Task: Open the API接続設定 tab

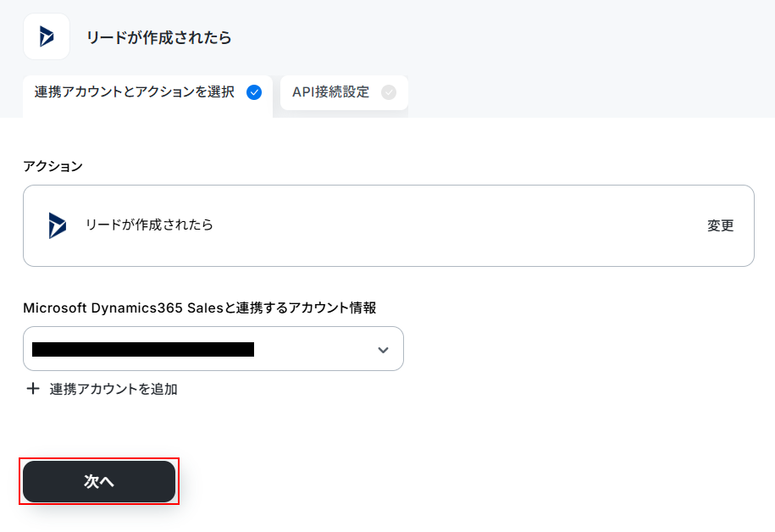Action: (x=344, y=92)
